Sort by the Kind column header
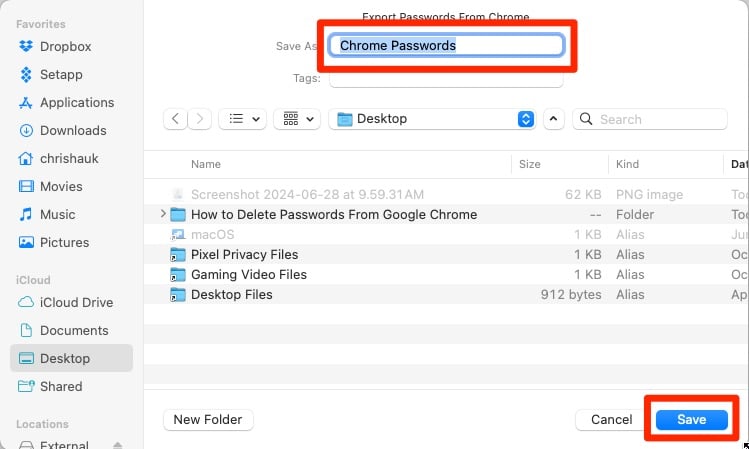This screenshot has height=449, width=749. [627, 164]
